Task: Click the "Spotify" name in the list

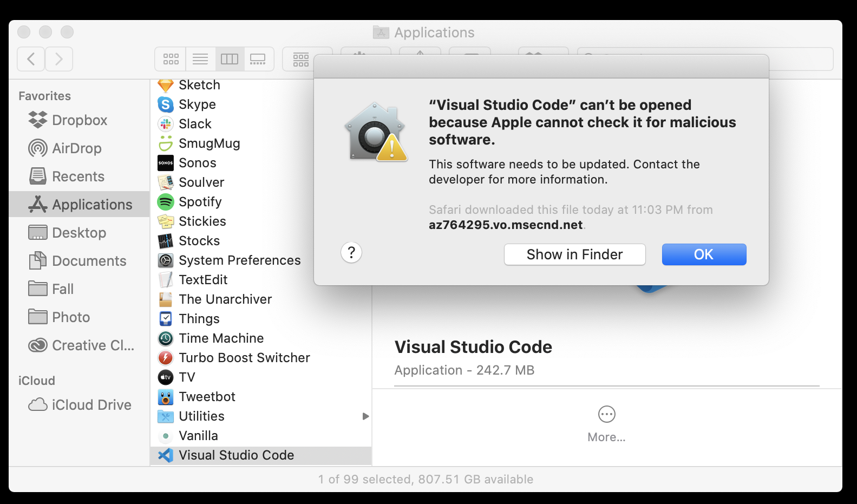Action: tap(200, 202)
